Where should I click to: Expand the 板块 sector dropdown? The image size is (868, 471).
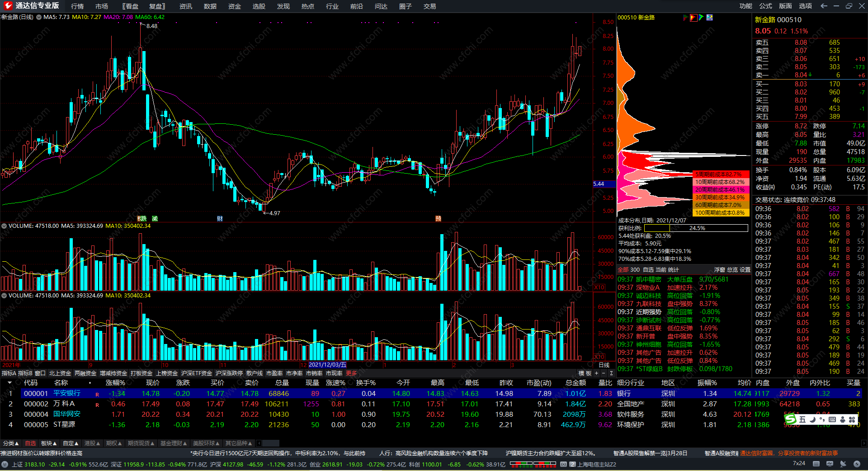coord(49,443)
